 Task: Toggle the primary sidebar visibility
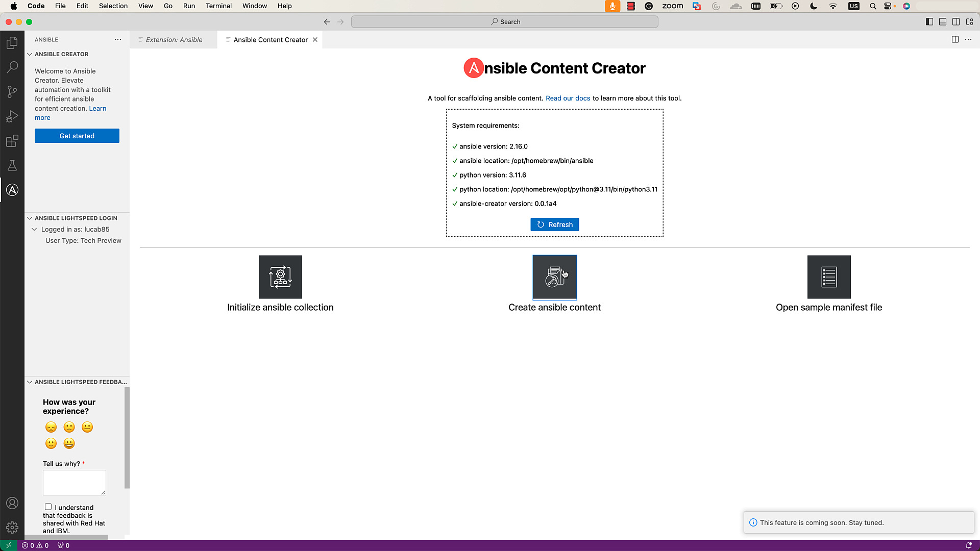(929, 21)
